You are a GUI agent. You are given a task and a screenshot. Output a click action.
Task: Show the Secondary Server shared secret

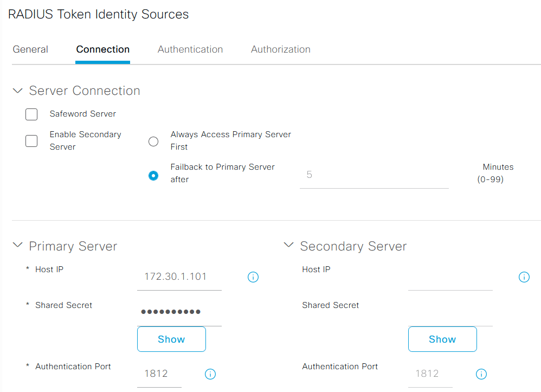pyautogui.click(x=442, y=339)
